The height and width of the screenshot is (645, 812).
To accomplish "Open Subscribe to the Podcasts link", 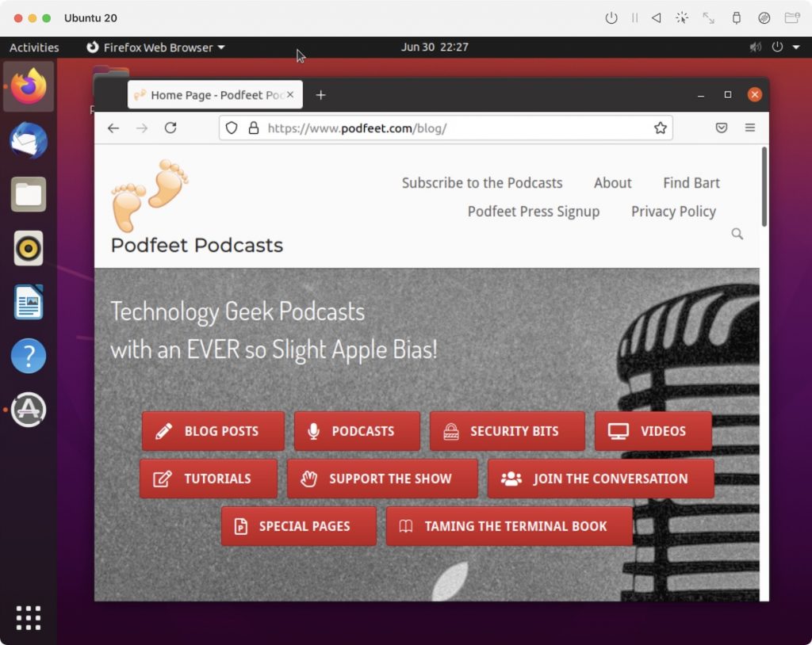I will pyautogui.click(x=481, y=183).
